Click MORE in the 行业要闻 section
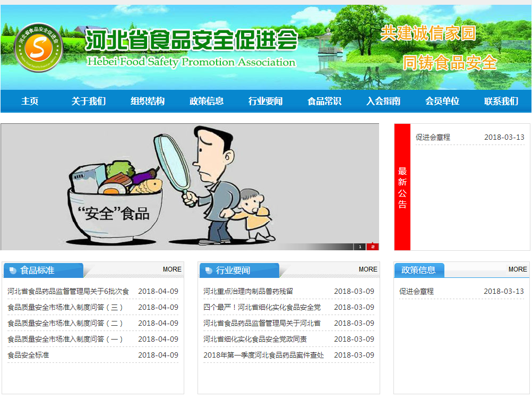532x398 pixels. coord(368,269)
